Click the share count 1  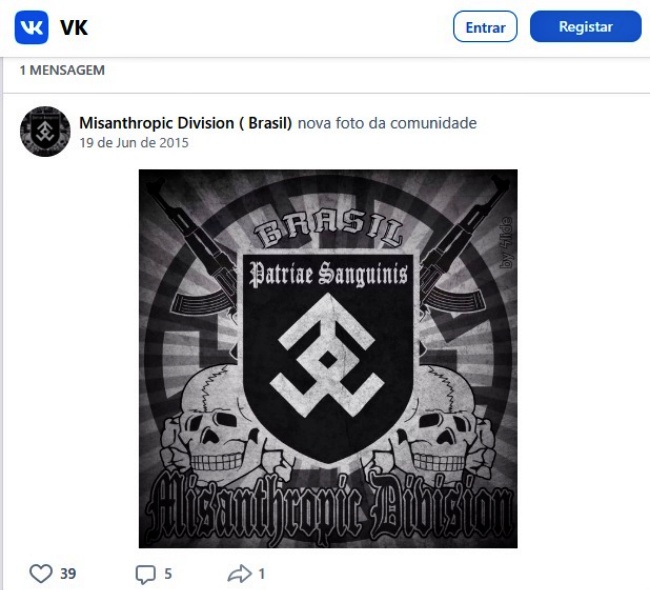pyautogui.click(x=262, y=574)
